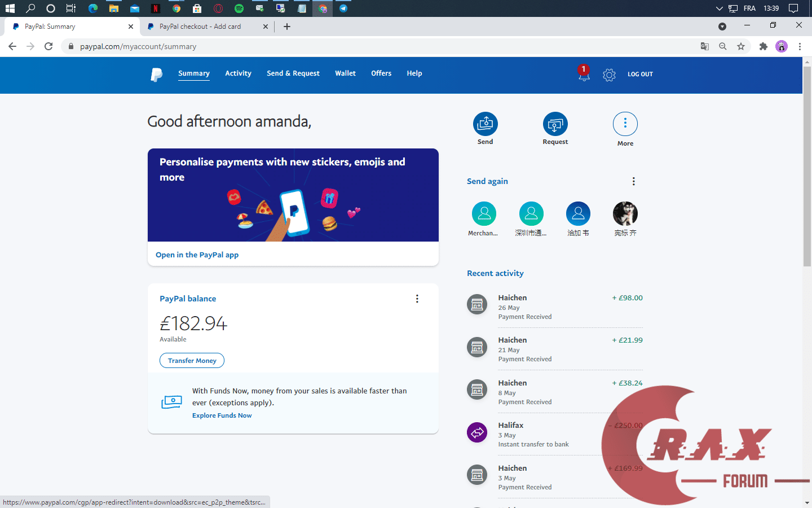
Task: Select the 洽加 韦 contact avatar
Action: (578, 213)
